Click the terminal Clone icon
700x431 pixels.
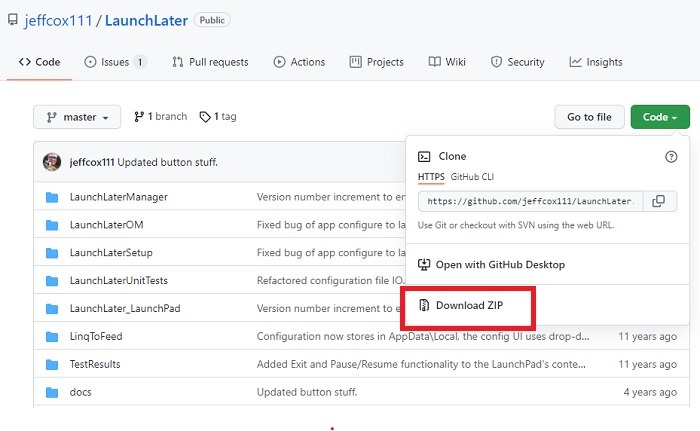pyautogui.click(x=424, y=156)
